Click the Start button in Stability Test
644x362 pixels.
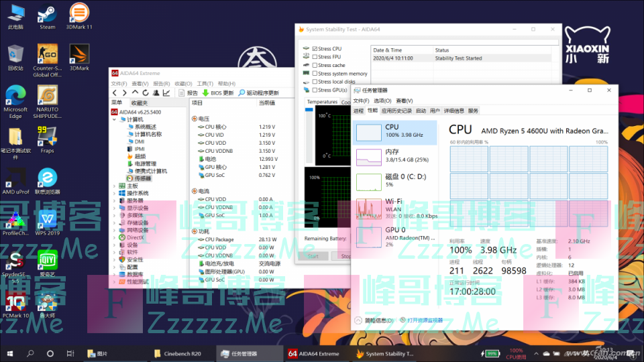313,256
